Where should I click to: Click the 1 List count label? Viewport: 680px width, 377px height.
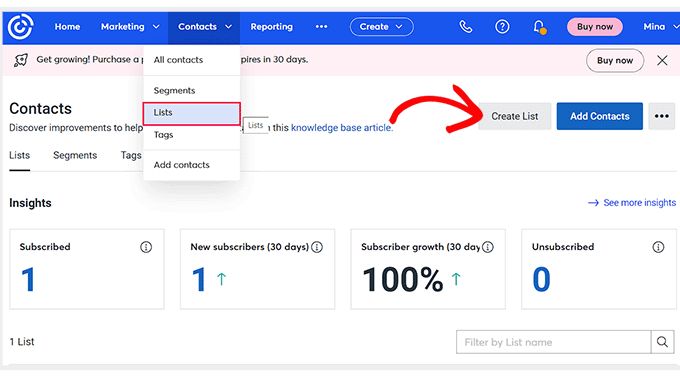(22, 342)
